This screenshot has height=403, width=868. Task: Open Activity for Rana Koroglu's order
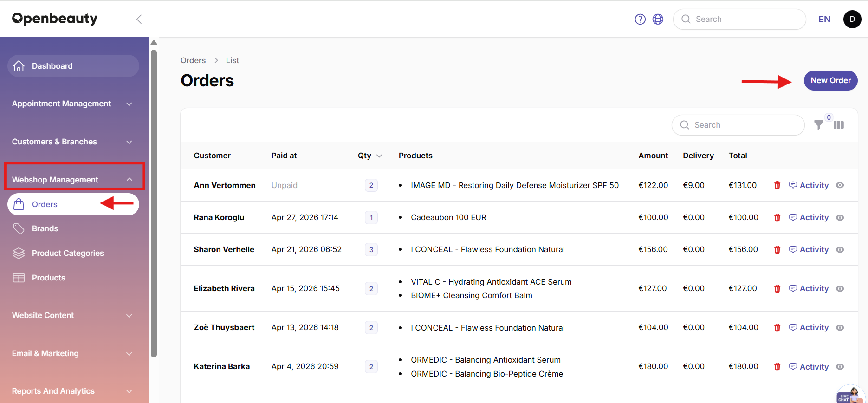tap(809, 217)
